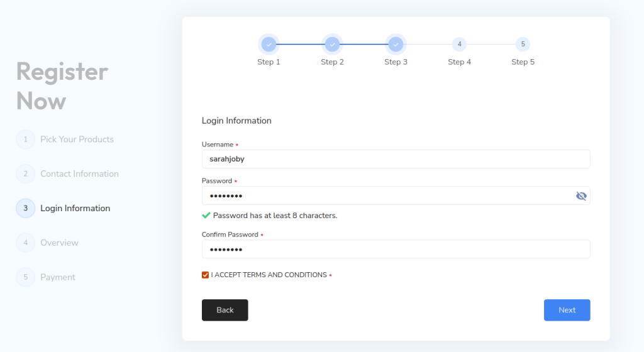Focus the Confirm Password input field
The height and width of the screenshot is (352, 644).
pos(396,249)
